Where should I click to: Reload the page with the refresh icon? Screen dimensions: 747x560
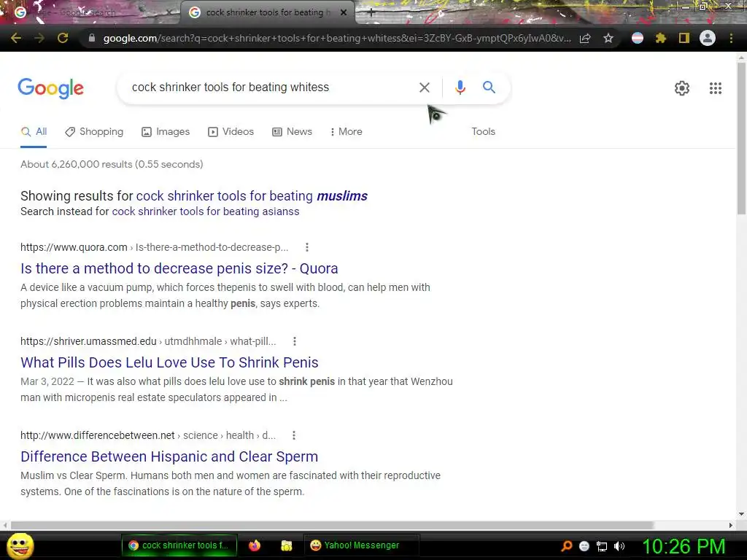[63, 38]
